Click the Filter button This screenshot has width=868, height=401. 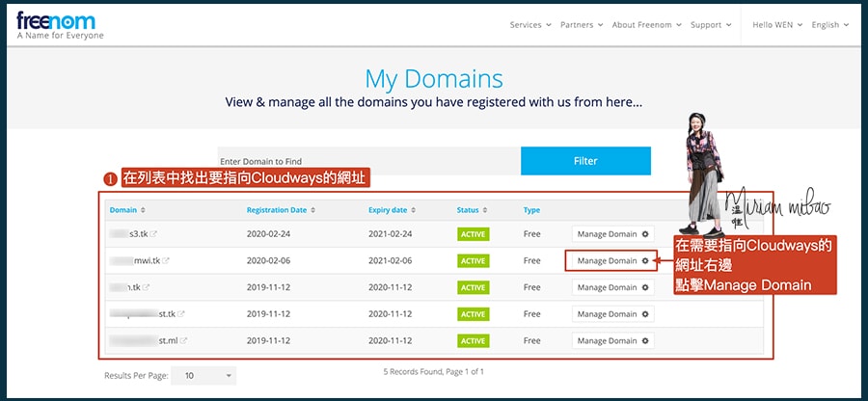coord(585,161)
